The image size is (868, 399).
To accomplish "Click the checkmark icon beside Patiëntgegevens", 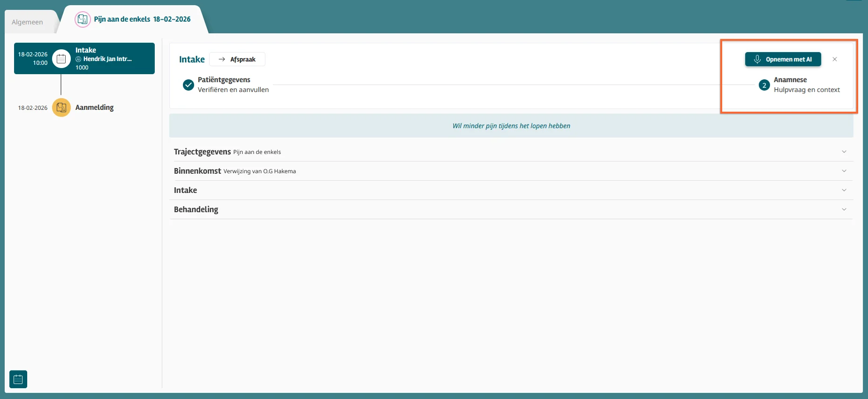I will pos(188,85).
